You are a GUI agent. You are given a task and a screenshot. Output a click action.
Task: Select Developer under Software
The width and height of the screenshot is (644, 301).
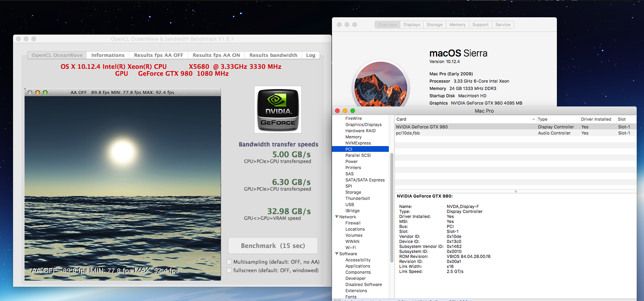pos(355,278)
